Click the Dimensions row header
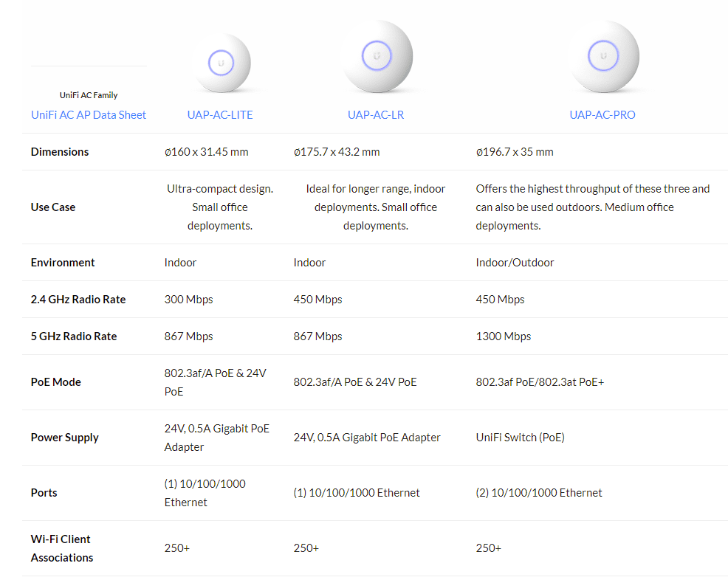This screenshot has height=580, width=728. pyautogui.click(x=60, y=152)
